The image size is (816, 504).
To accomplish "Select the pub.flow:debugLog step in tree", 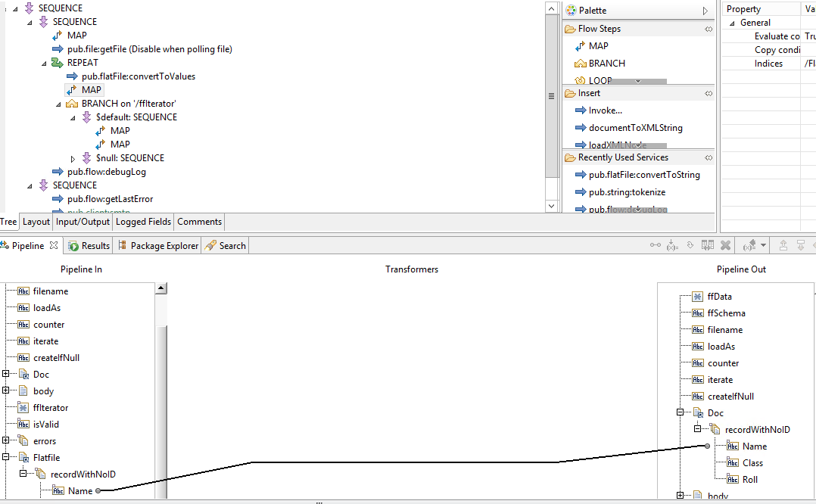I will [x=99, y=172].
